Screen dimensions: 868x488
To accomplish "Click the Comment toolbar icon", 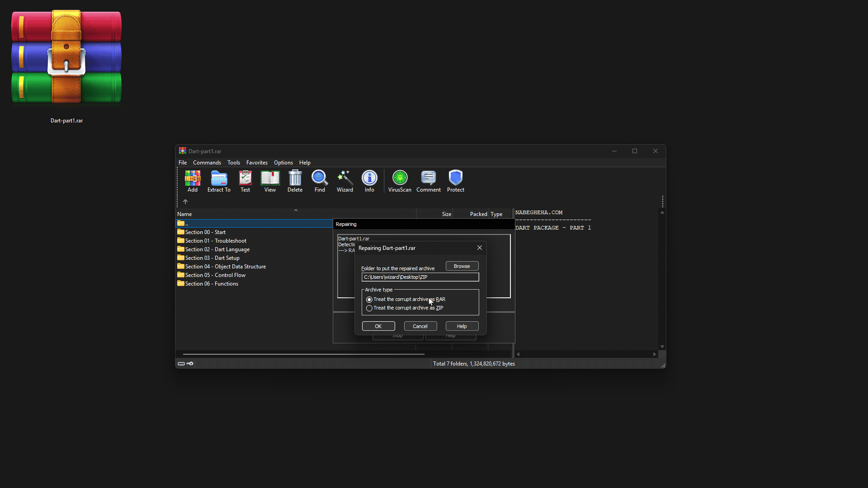I will [429, 181].
